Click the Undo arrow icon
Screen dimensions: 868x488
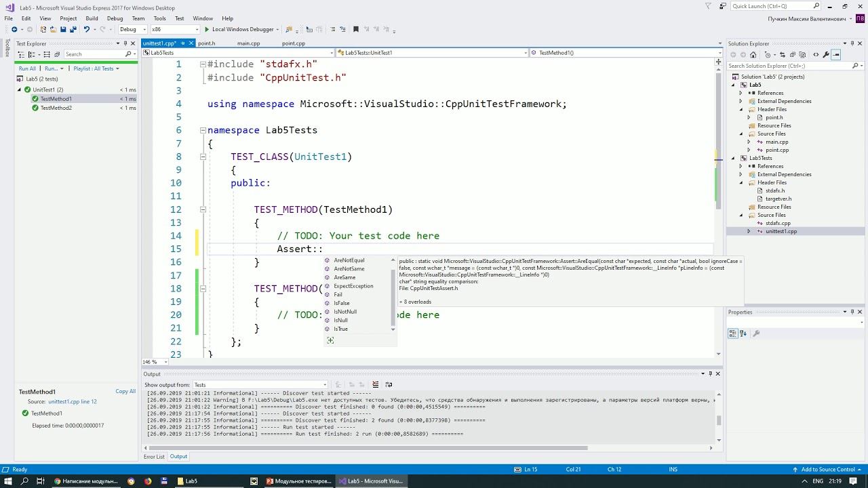pyautogui.click(x=86, y=30)
